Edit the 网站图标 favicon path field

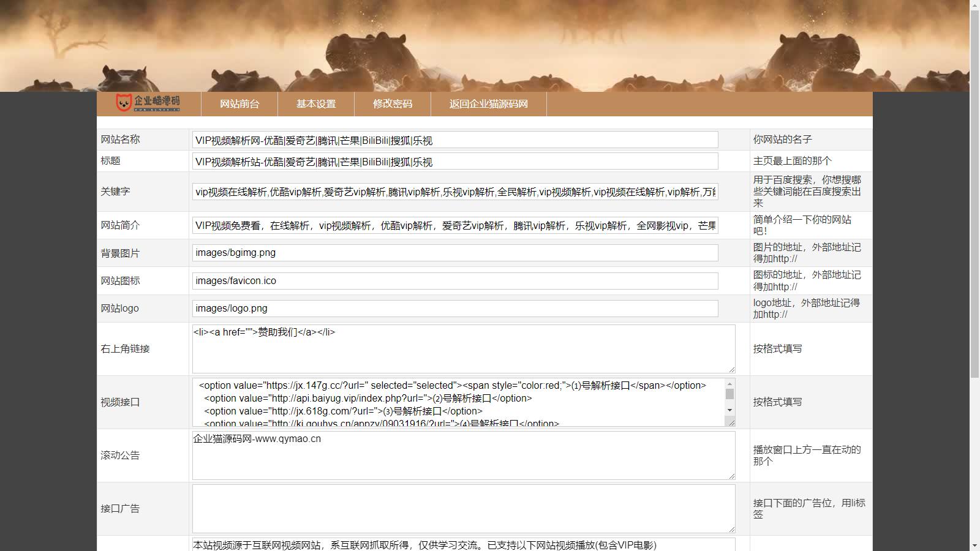click(x=454, y=280)
